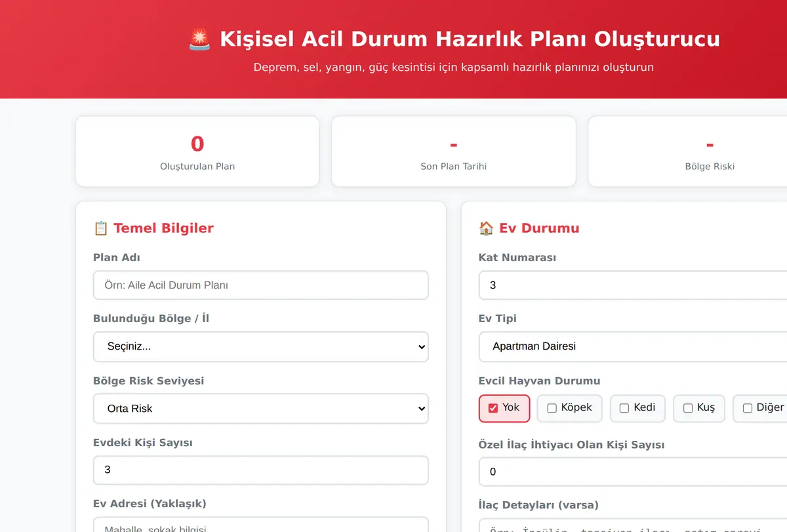Click the İlaç Detayları (varsa) label
Screen dimensions: 787x532
(538, 505)
